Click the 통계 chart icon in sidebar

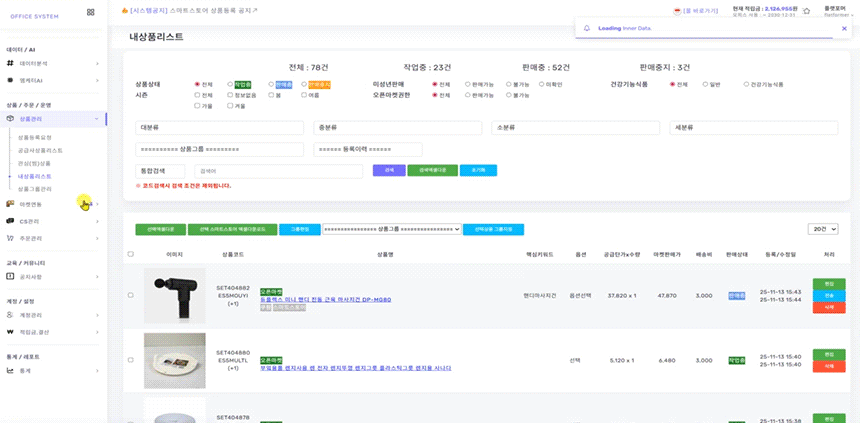9,370
